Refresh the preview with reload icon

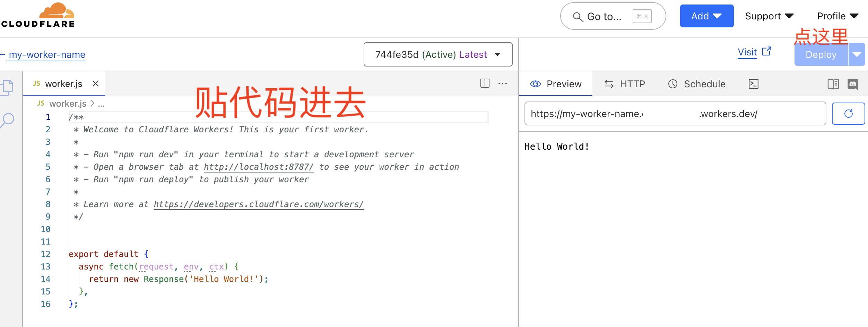pyautogui.click(x=848, y=114)
